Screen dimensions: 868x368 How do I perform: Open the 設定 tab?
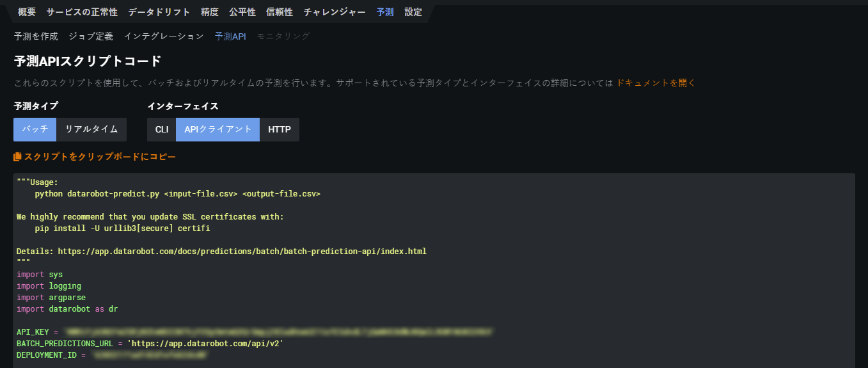pyautogui.click(x=413, y=12)
